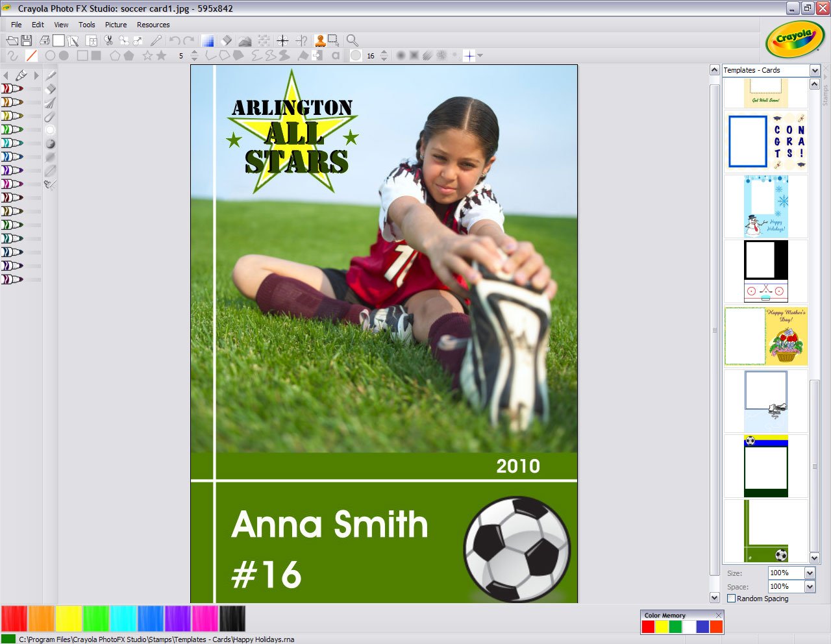Viewport: 831px width, 644px height.
Task: Select the Stamp tool
Action: [320, 40]
